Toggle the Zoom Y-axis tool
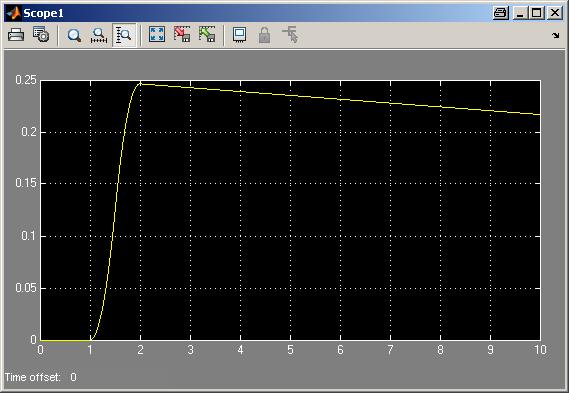Image resolution: width=569 pixels, height=393 pixels. [124, 35]
